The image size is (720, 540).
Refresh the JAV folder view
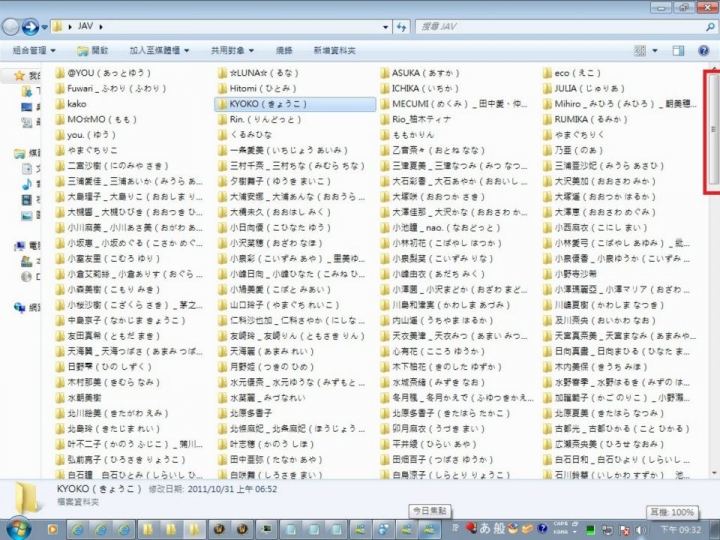point(401,27)
